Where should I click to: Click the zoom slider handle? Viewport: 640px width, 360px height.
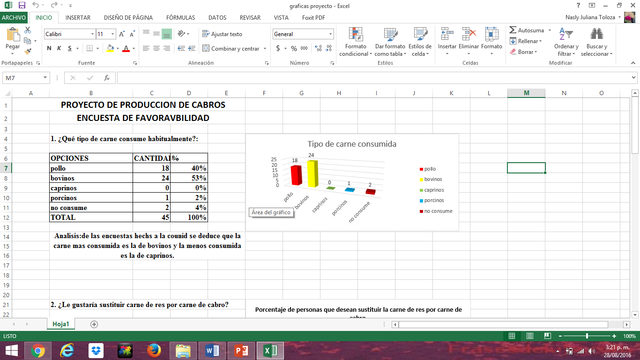[x=587, y=336]
